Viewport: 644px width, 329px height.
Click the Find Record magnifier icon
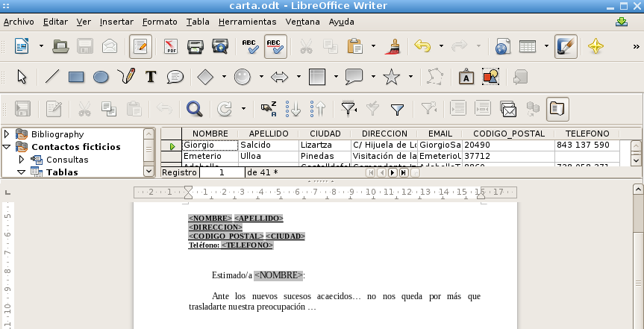[x=195, y=109]
